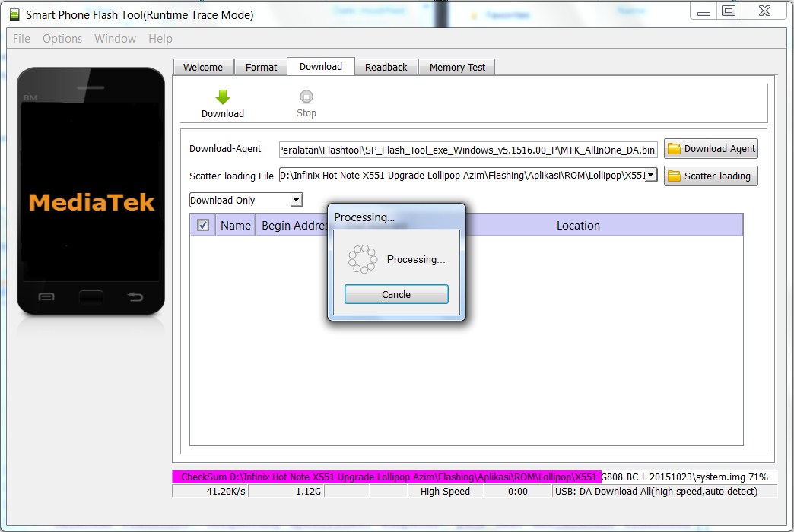
Task: Click the green Download arrow icon
Action: click(x=222, y=97)
